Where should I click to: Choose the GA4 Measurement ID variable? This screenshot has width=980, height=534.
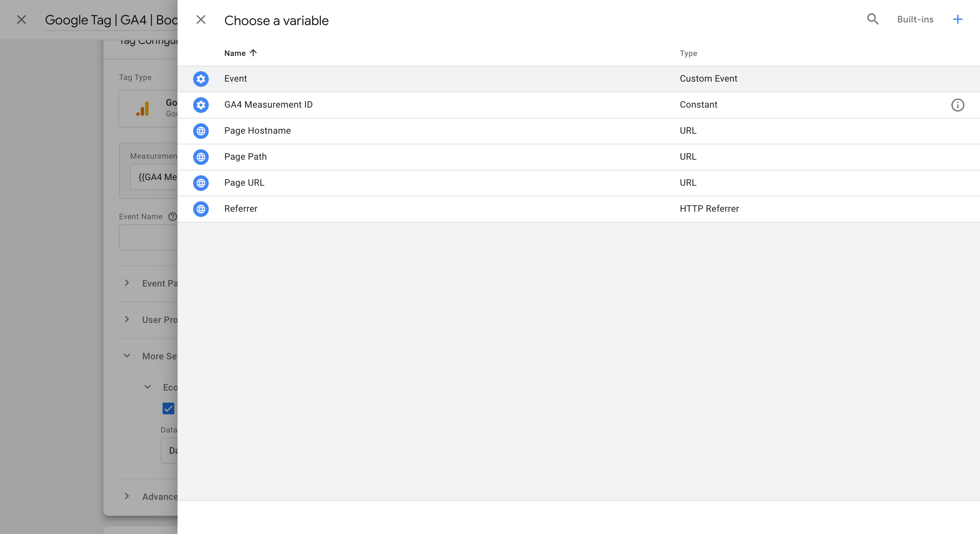coord(579,105)
